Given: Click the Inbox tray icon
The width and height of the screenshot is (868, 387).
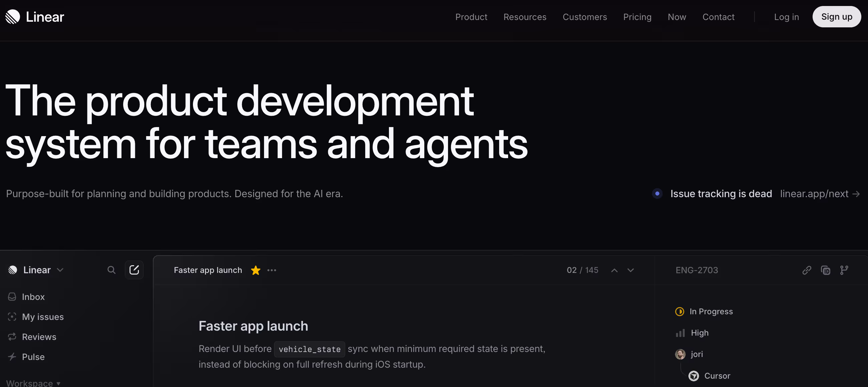Looking at the screenshot, I should [x=12, y=297].
